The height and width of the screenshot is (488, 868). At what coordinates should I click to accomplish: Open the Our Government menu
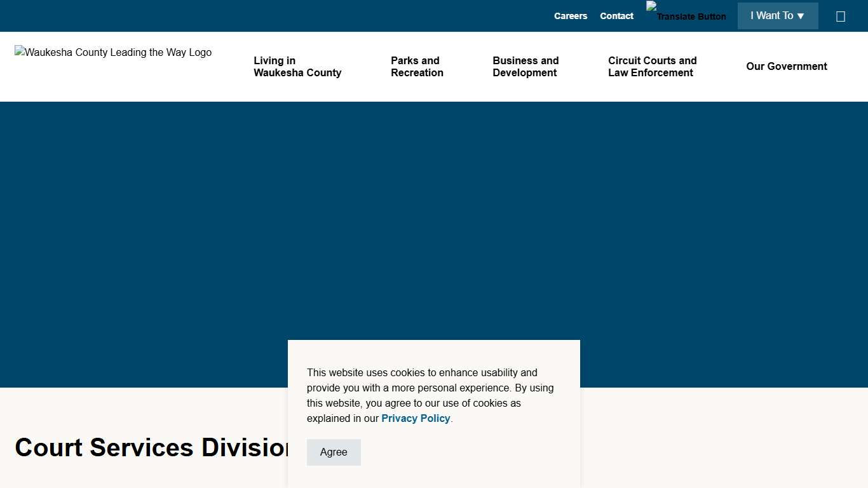787,66
